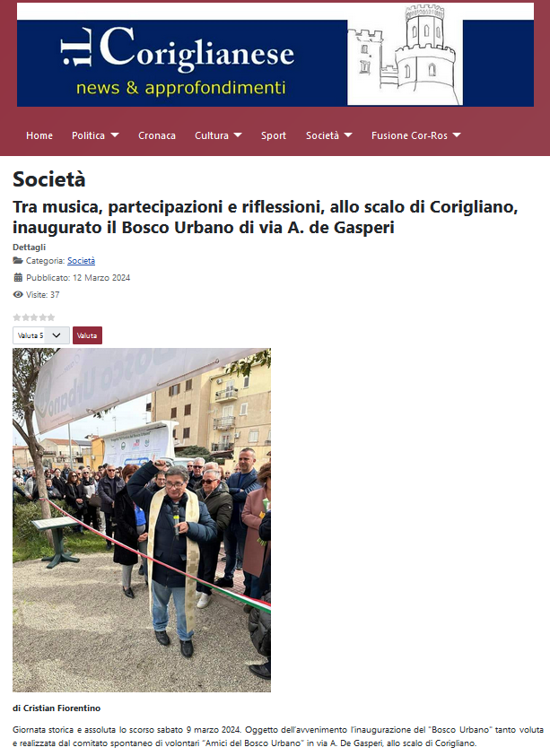This screenshot has width=550, height=756.
Task: Follow the Società category link
Action: point(81,260)
